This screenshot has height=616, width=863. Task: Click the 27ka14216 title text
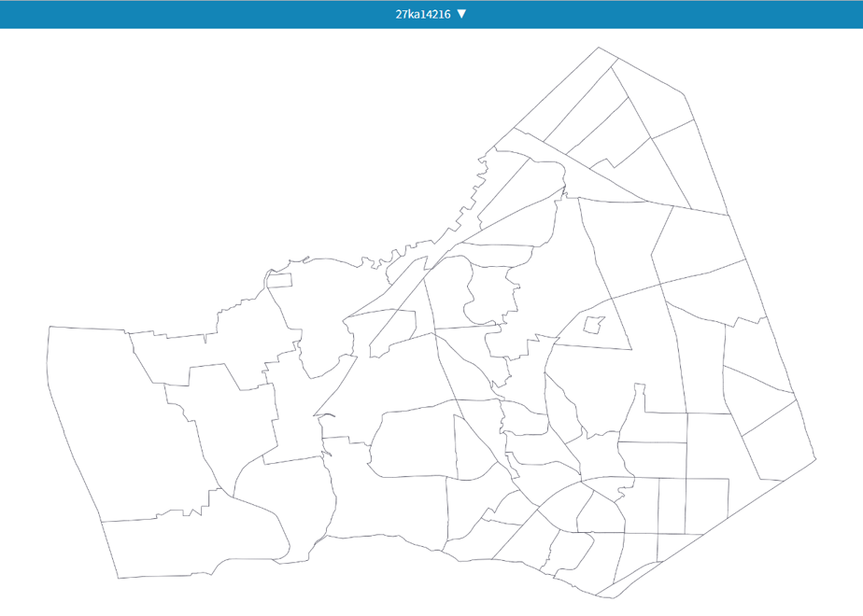pyautogui.click(x=423, y=14)
